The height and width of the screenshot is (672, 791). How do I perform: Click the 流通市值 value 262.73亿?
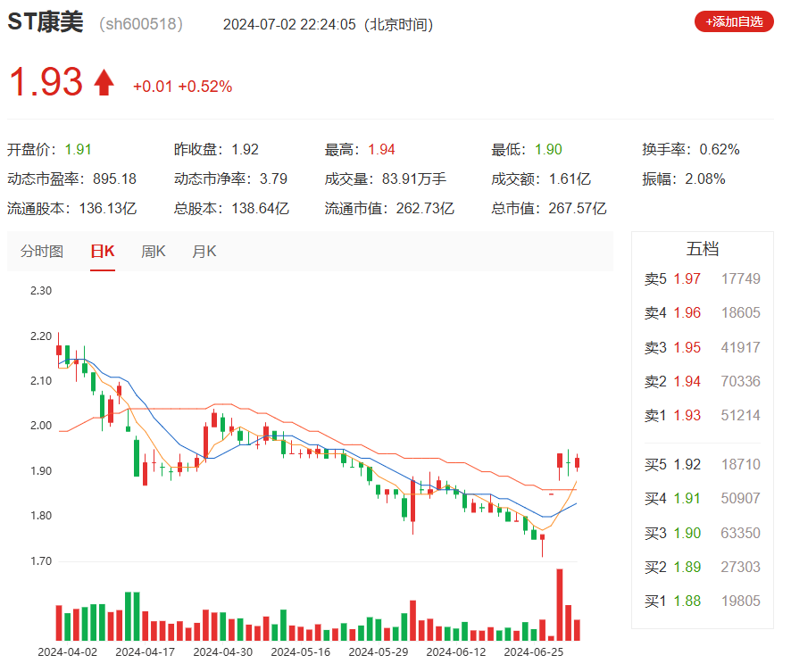point(425,208)
